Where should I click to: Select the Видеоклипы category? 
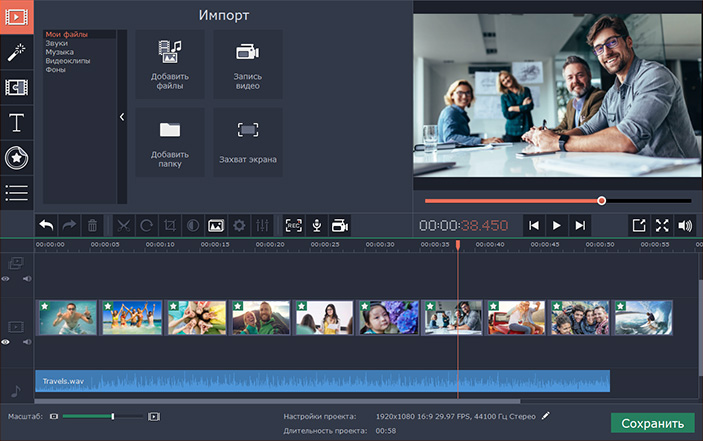pyautogui.click(x=67, y=61)
